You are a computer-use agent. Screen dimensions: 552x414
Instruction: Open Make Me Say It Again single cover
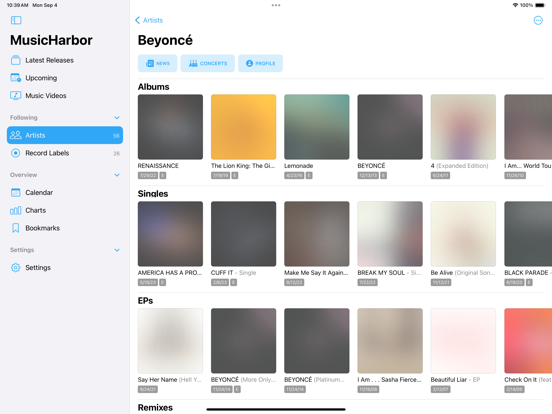[317, 234]
